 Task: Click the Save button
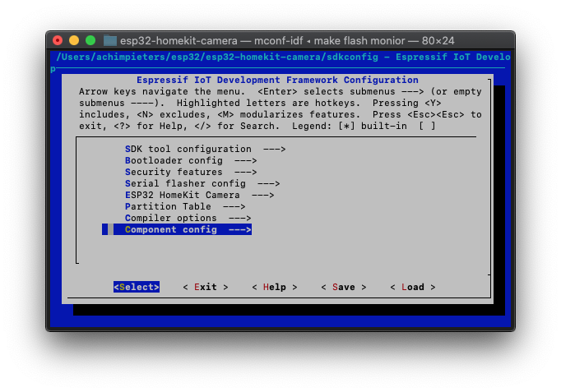[x=344, y=287]
